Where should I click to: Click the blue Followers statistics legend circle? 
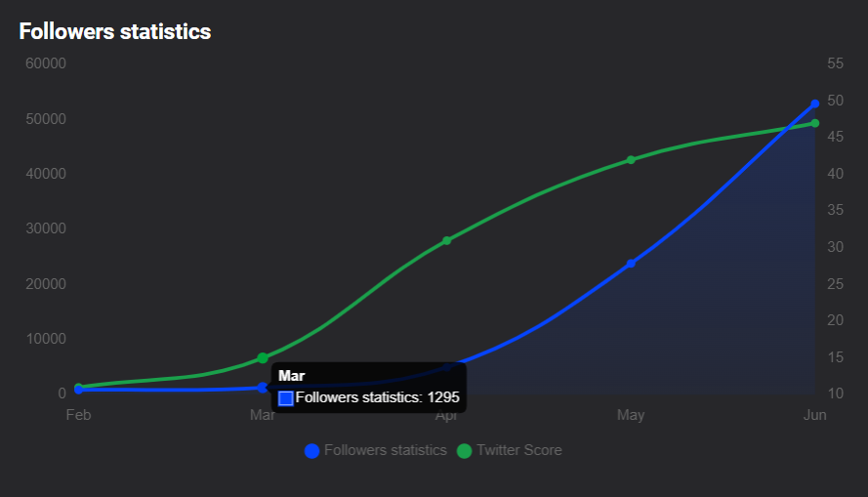[x=312, y=450]
